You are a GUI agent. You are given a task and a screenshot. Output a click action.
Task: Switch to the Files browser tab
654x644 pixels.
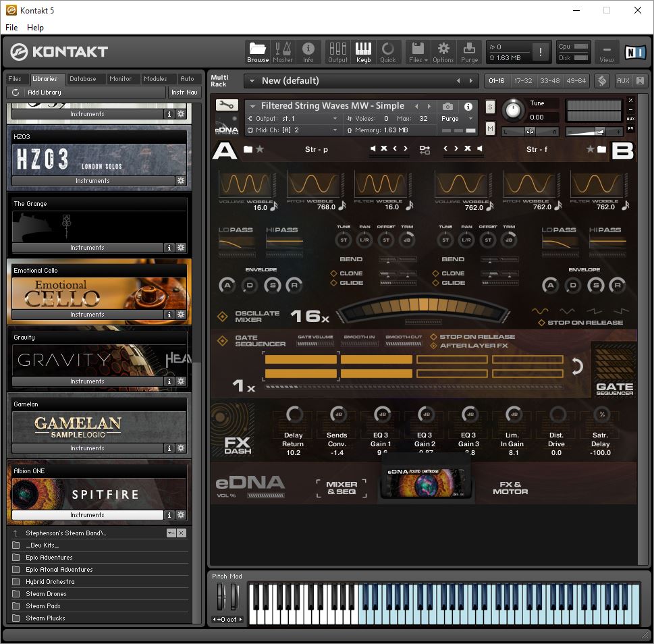(15, 79)
